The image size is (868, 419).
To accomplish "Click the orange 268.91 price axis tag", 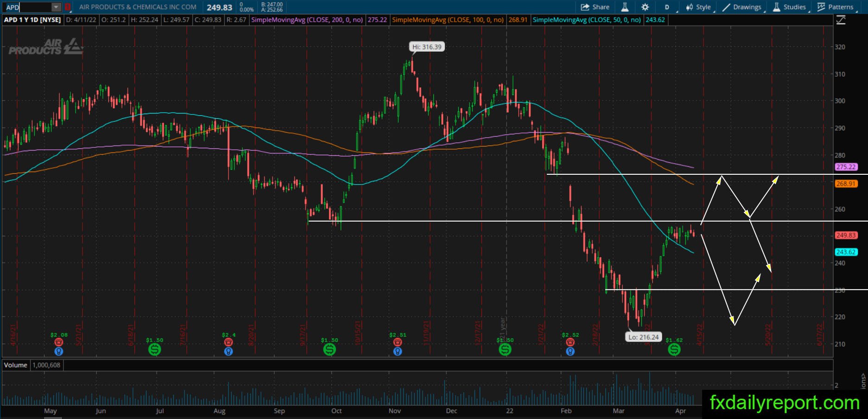I will tap(846, 184).
